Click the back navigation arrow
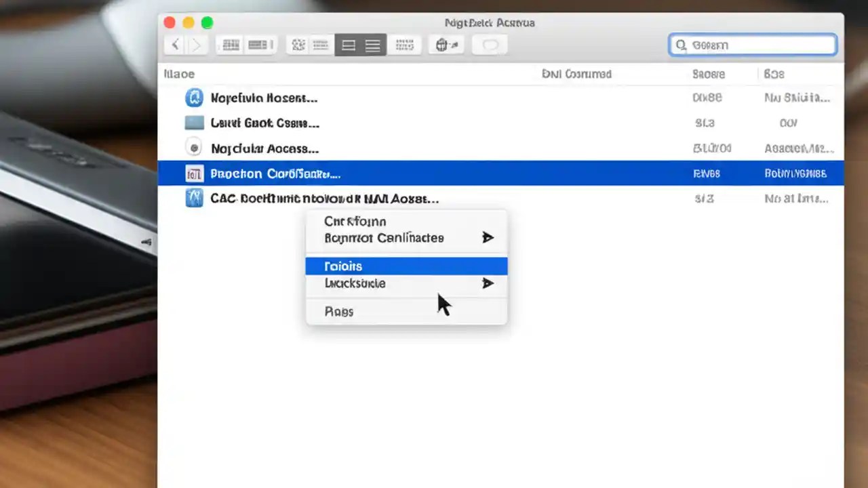Screen dimensions: 868x488 click(174, 45)
